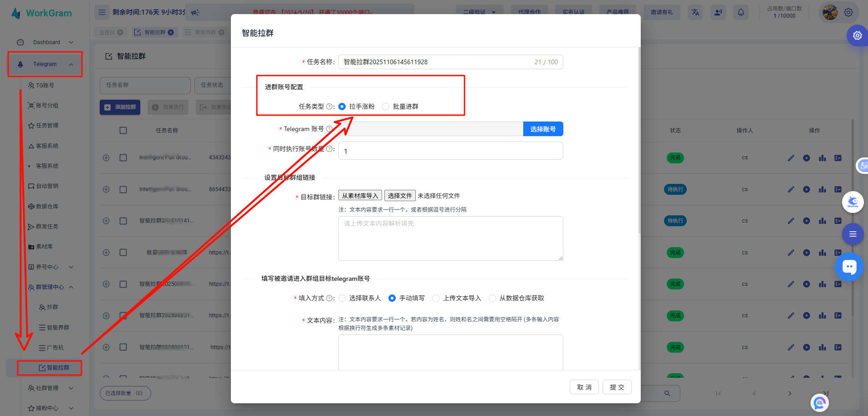
Task: Click the edit pencil icon in first row
Action: (x=791, y=158)
